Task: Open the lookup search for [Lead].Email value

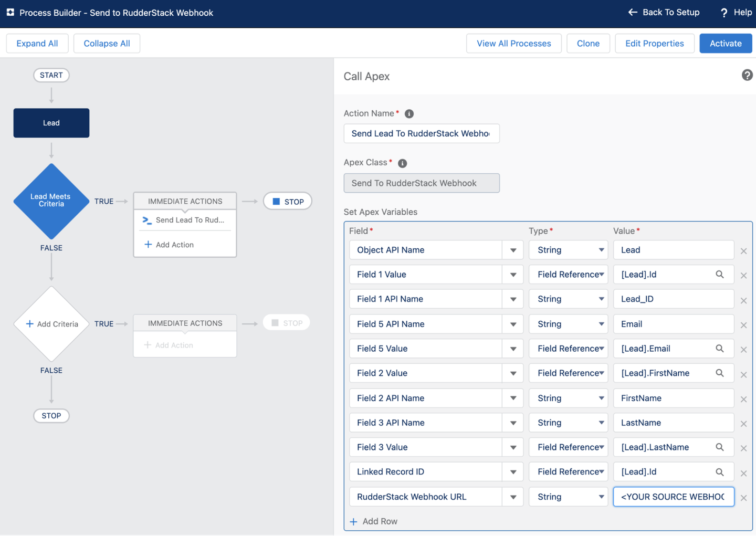Action: [719, 349]
